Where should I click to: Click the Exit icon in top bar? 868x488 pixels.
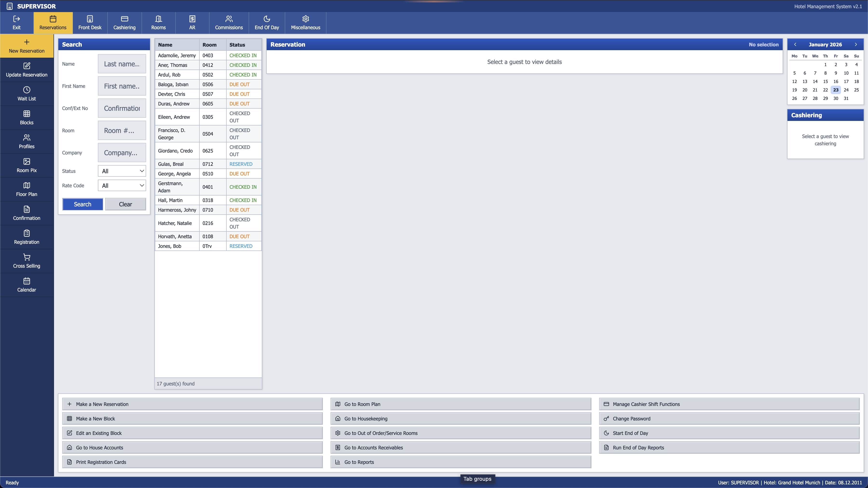16,19
